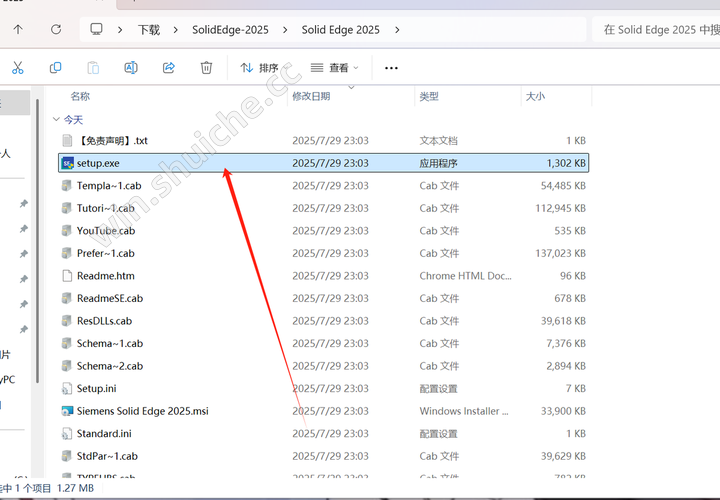Click the Standard.ini file icon
The height and width of the screenshot is (500, 720).
67,433
